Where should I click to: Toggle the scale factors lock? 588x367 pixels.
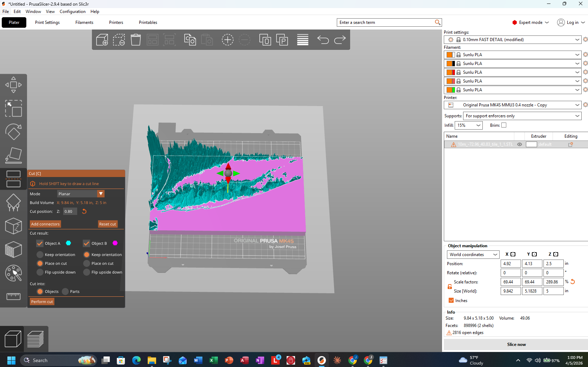click(x=449, y=287)
